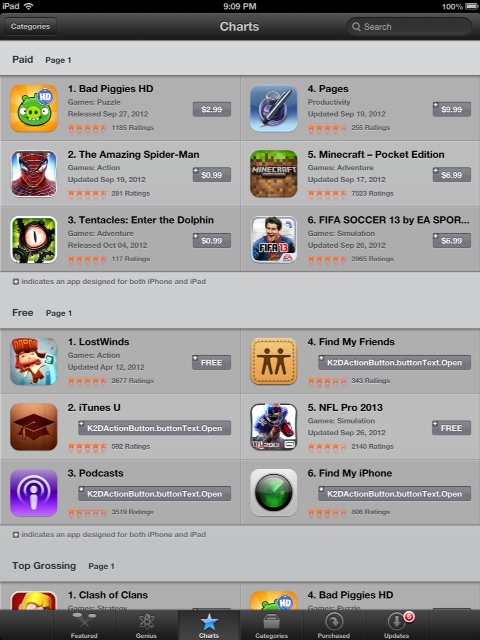Tap the Find My iPhone radar icon

coord(273,493)
